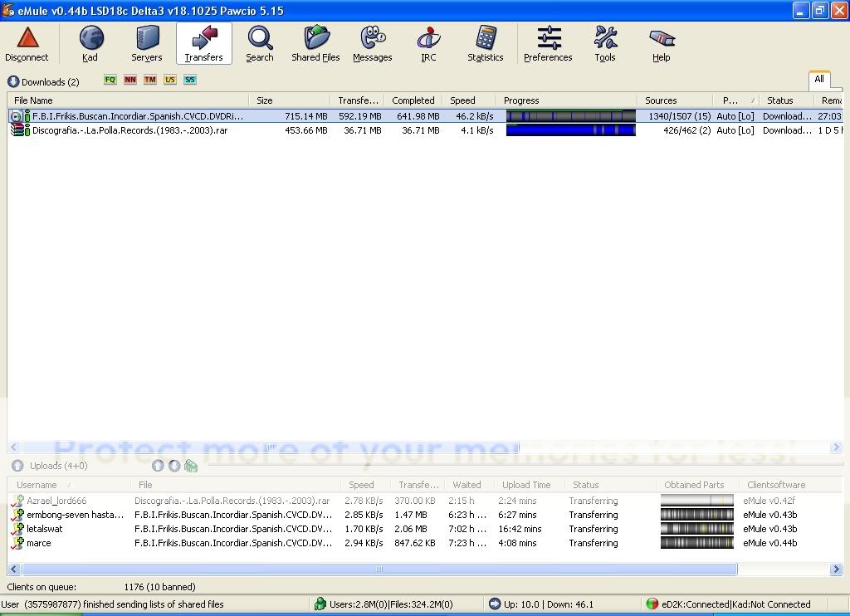Sort downloads by Progress column

point(566,100)
